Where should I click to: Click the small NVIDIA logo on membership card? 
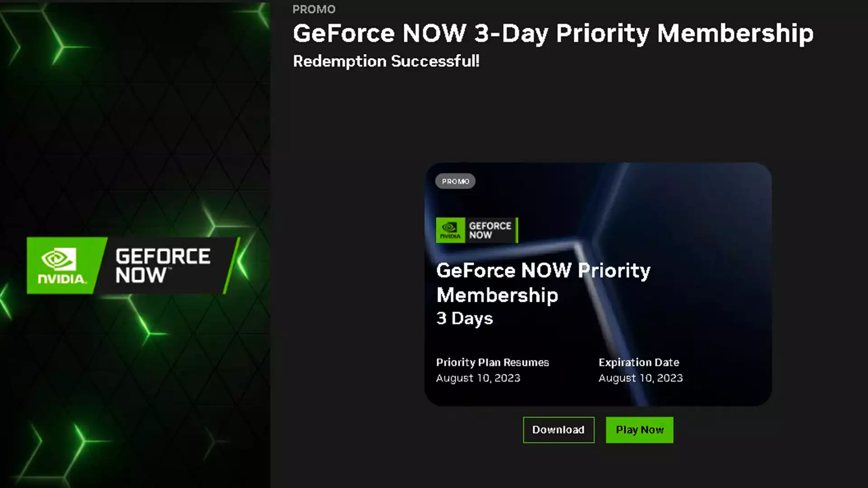pyautogui.click(x=450, y=230)
